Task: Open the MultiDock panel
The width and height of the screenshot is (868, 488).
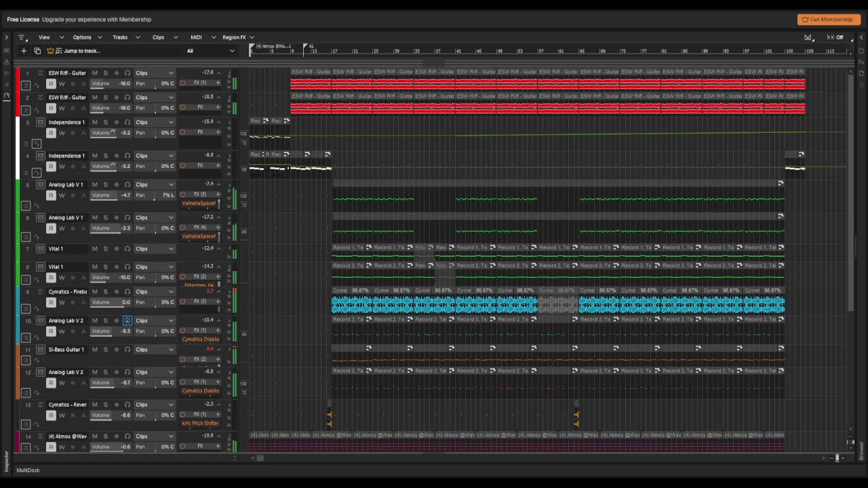Action: tap(28, 470)
